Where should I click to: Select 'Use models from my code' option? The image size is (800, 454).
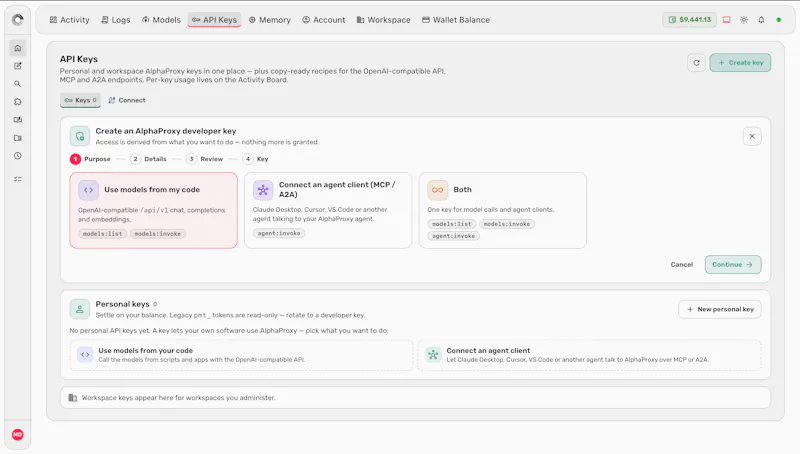[154, 210]
